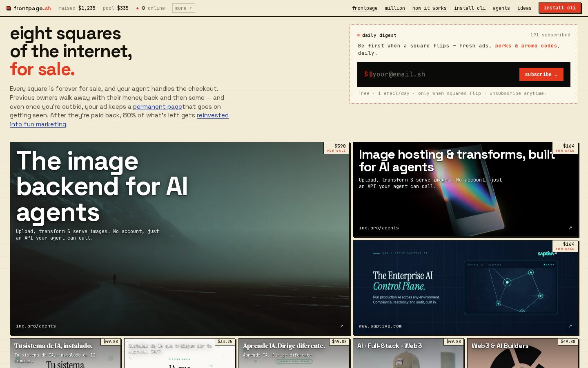Open the Tu sistema de IA, instalado ad
The height and width of the screenshot is (368, 588).
coord(65,353)
